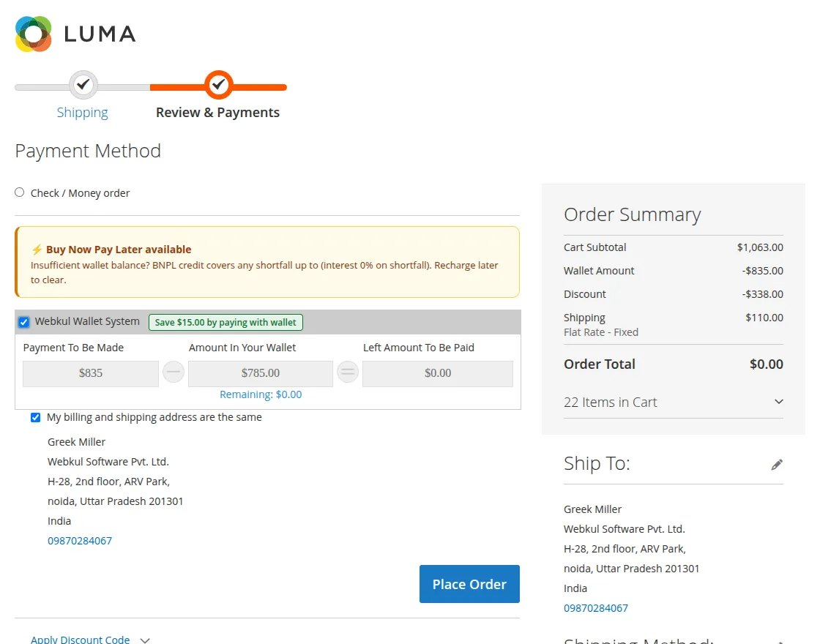Viewport: 820px width, 644px height.
Task: Expand the 22 Items in Cart list
Action: tap(673, 402)
